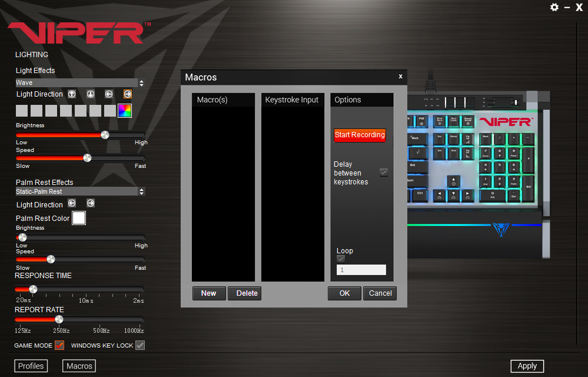Click New to create a macro
Viewport: 588px width, 377px height.
[x=209, y=293]
